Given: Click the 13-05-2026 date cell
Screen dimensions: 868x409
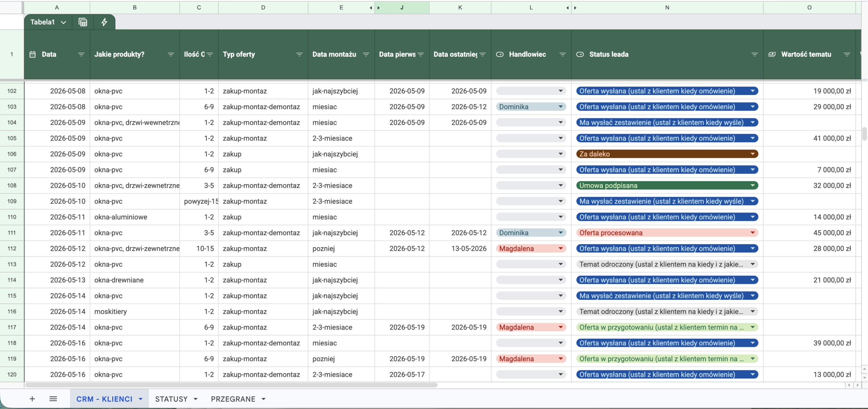Looking at the screenshot, I should (x=460, y=248).
